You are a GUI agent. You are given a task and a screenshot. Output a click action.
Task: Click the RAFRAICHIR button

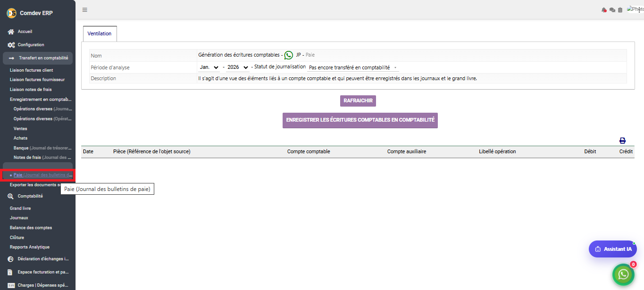358,100
